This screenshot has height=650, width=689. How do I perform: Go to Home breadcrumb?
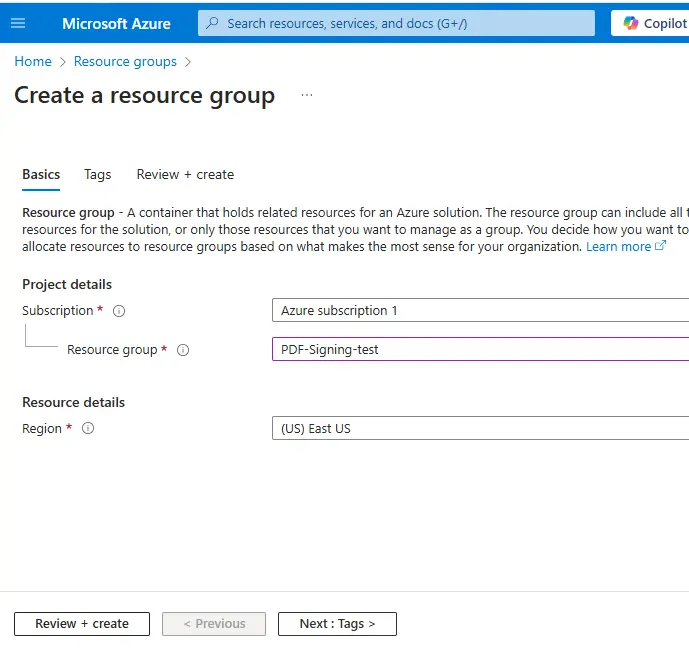click(33, 62)
